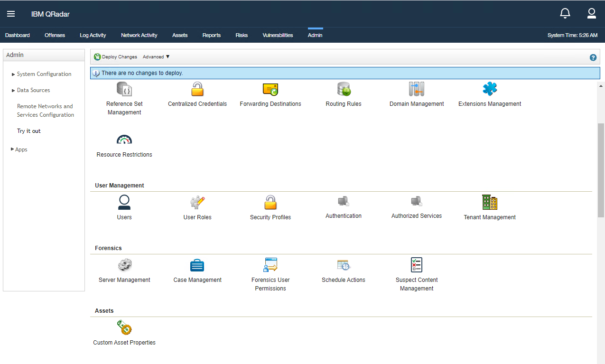Open Centralized Credentials padlock icon
Viewport: 605px width, 364px height.
197,89
